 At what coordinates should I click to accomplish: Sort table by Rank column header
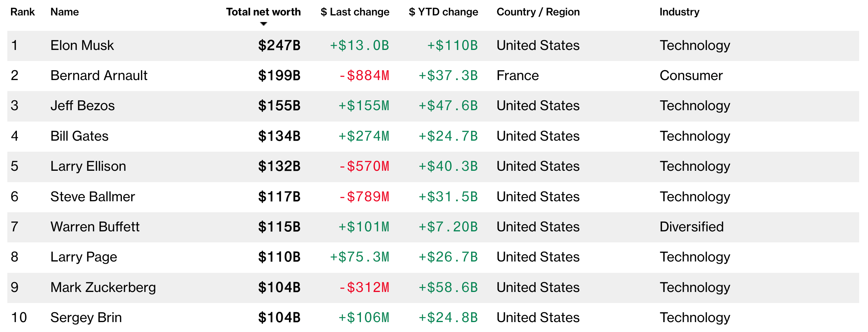tap(22, 12)
